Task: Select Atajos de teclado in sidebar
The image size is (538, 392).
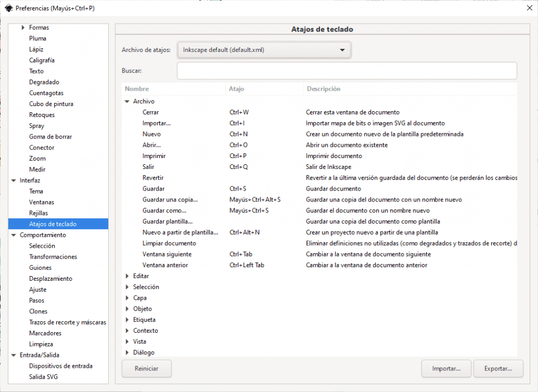Action: pos(58,224)
